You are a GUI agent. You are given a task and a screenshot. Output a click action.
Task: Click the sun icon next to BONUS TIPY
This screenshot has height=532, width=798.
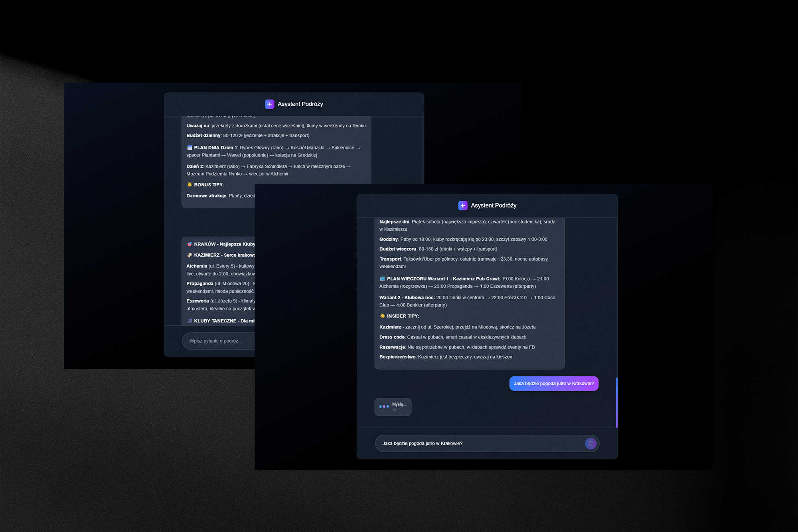pyautogui.click(x=190, y=185)
